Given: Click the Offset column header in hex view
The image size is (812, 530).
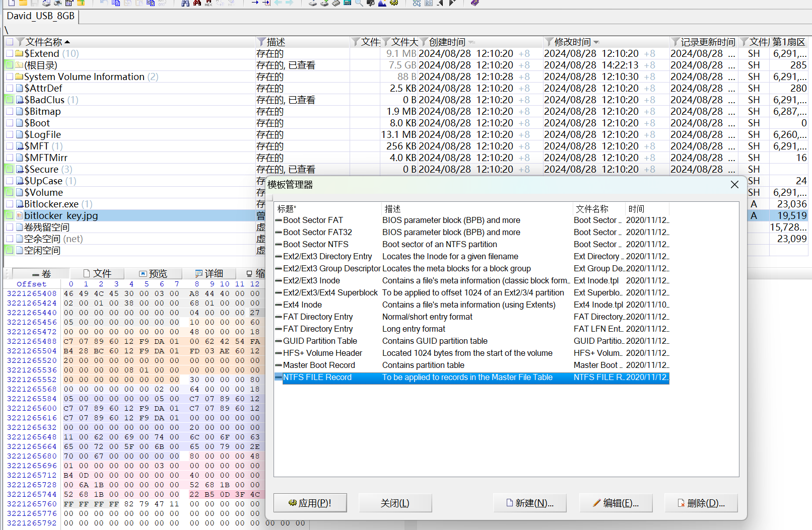Looking at the screenshot, I should click(x=31, y=284).
